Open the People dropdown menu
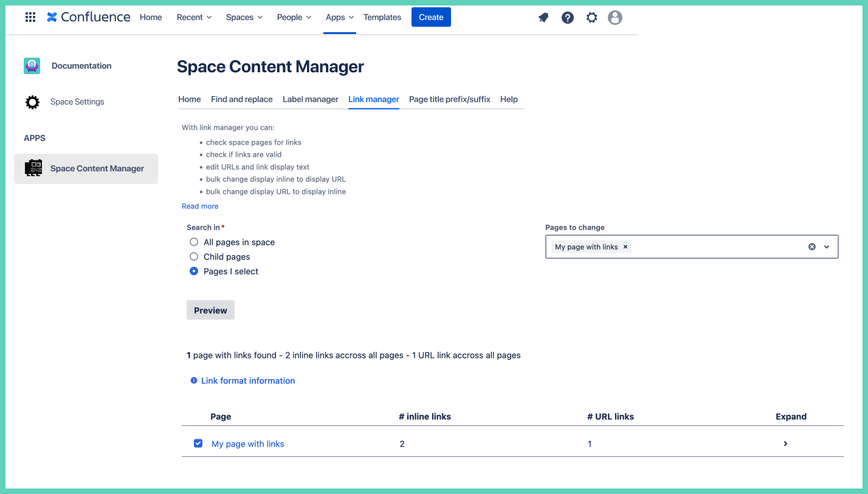The image size is (868, 494). coord(294,17)
